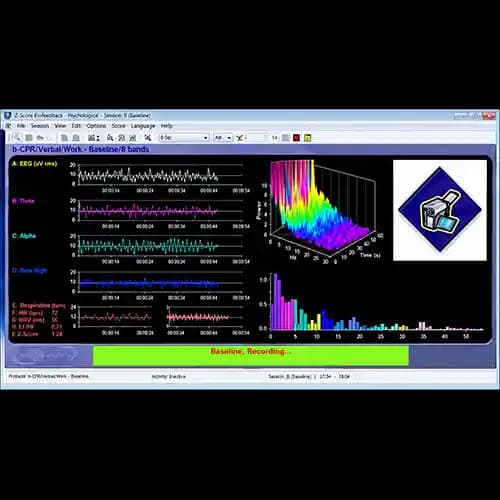Click the circular icon in the toolbar
Viewport: 500px width, 500px height.
point(122,138)
